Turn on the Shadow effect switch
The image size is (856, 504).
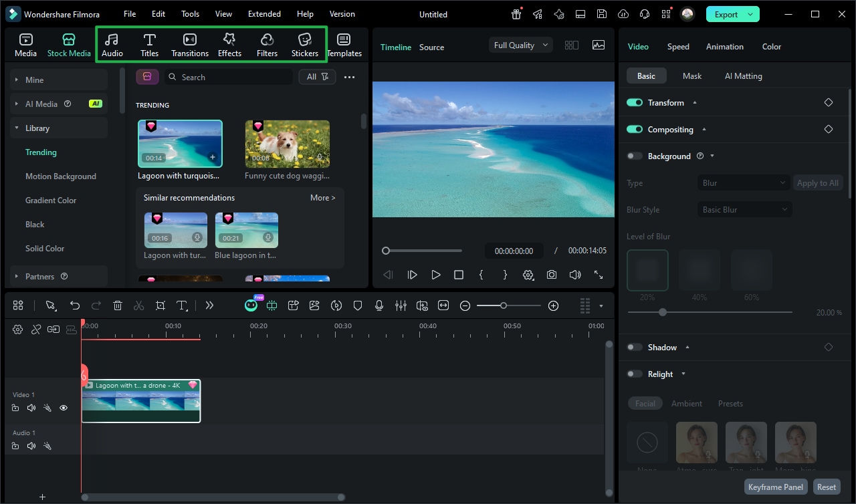point(634,347)
